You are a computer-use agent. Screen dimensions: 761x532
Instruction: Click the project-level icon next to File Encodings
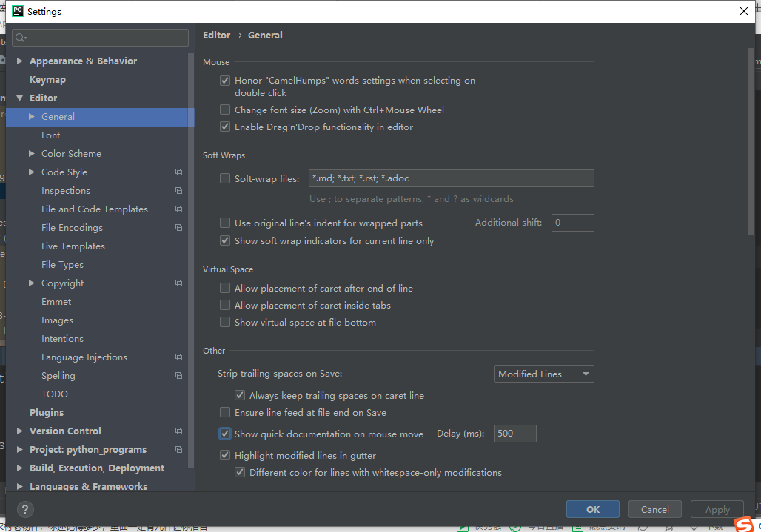pyautogui.click(x=178, y=227)
